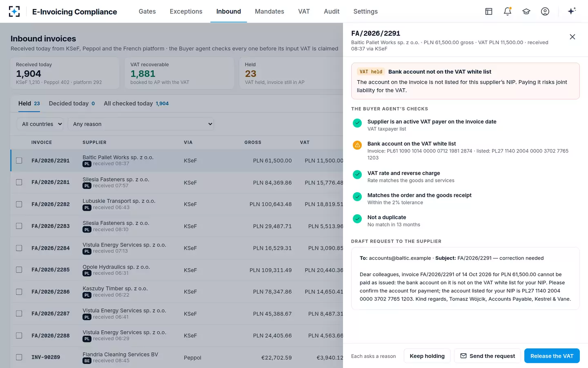588x368 pixels.
Task: Switch to the Exceptions tab
Action: pyautogui.click(x=186, y=11)
